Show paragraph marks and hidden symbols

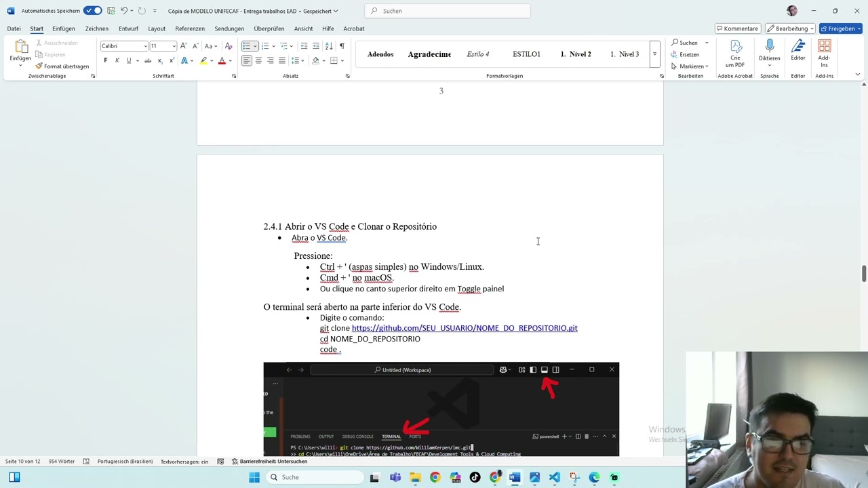point(342,46)
